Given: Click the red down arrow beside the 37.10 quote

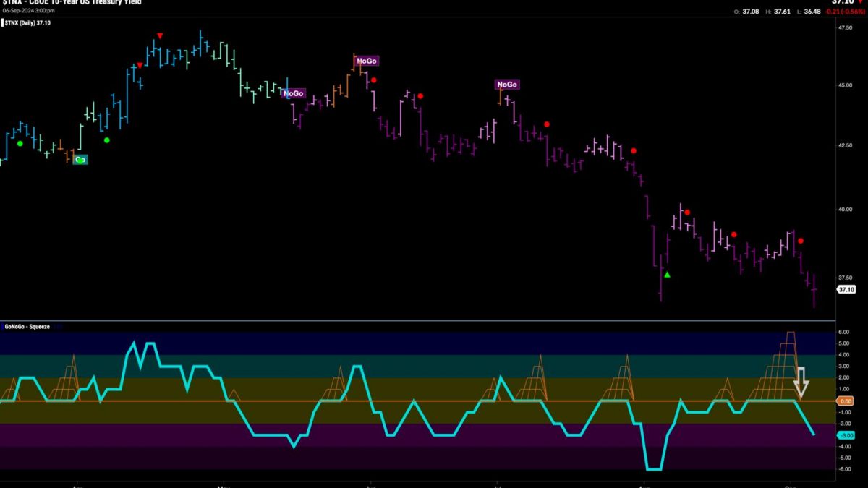Looking at the screenshot, I should [860, 2].
